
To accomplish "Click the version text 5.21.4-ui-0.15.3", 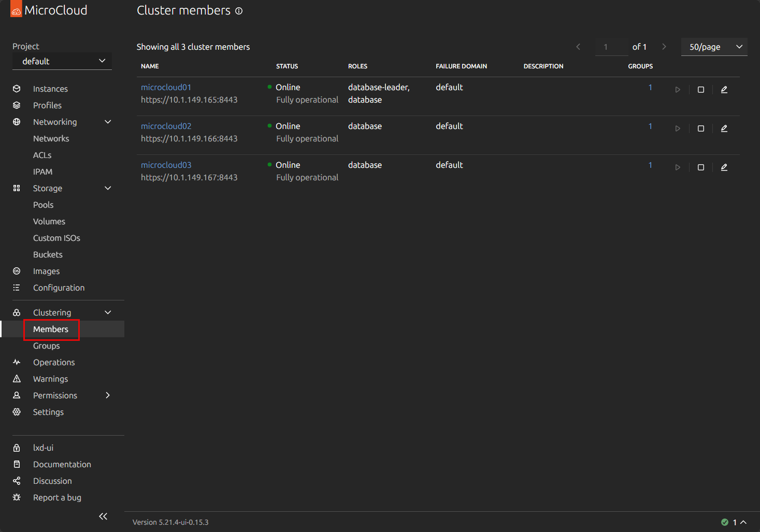I will coord(170,522).
